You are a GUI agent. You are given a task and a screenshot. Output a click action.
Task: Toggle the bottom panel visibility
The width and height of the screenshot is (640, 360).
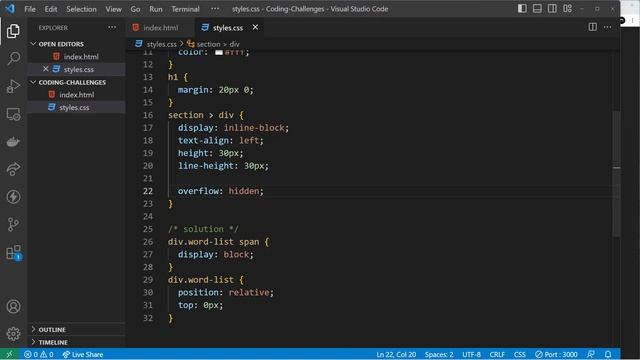tap(537, 9)
